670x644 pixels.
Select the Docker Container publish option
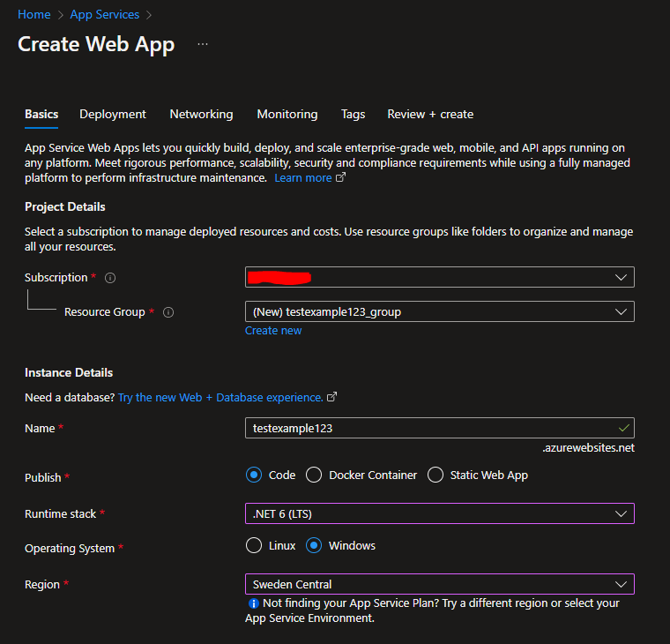(x=314, y=475)
